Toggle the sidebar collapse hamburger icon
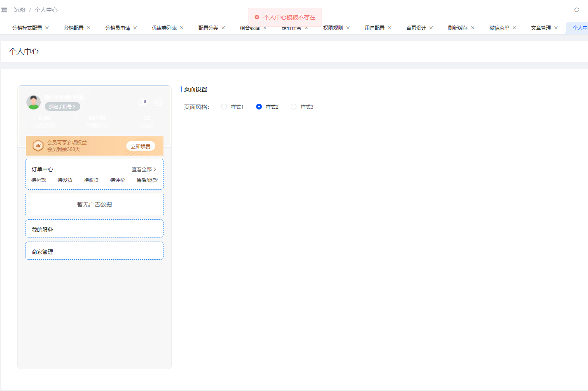The height and width of the screenshot is (391, 588). click(x=4, y=10)
